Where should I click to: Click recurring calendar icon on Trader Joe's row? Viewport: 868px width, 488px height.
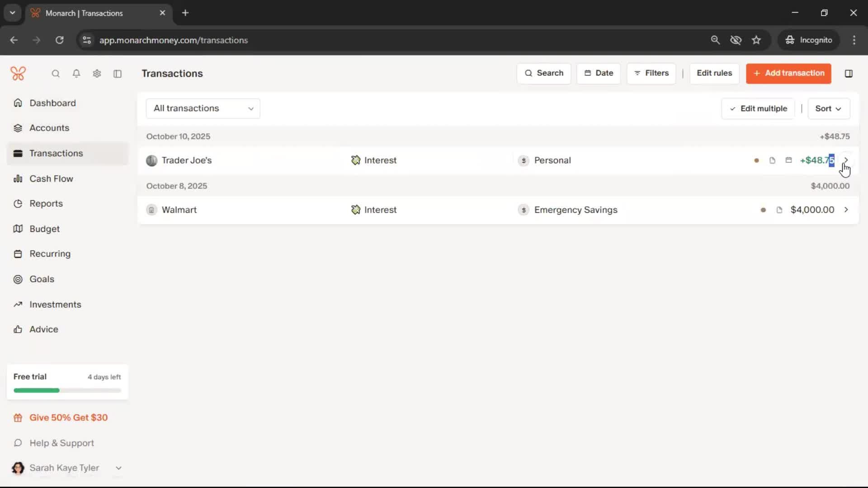click(788, 160)
